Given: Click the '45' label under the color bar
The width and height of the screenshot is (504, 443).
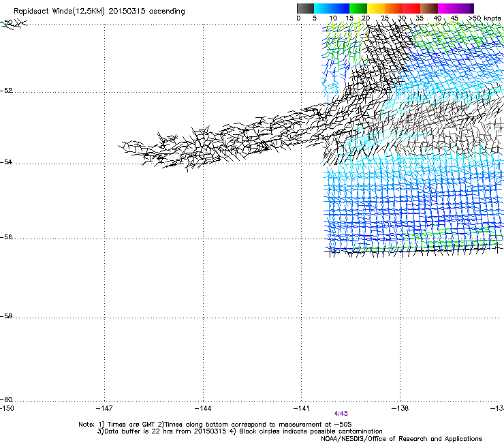Looking at the screenshot, I should pyautogui.click(x=454, y=18).
